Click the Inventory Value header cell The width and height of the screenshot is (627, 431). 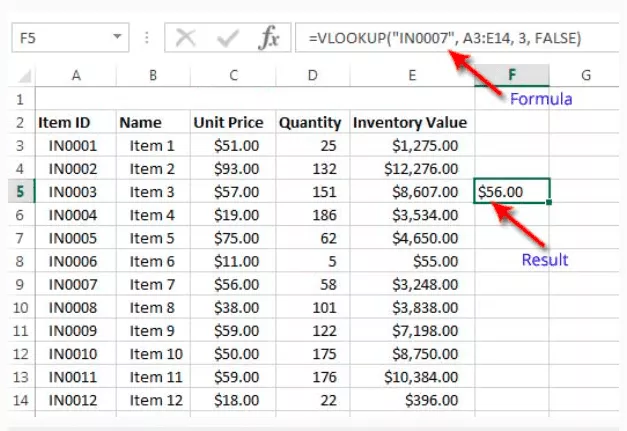tap(410, 123)
